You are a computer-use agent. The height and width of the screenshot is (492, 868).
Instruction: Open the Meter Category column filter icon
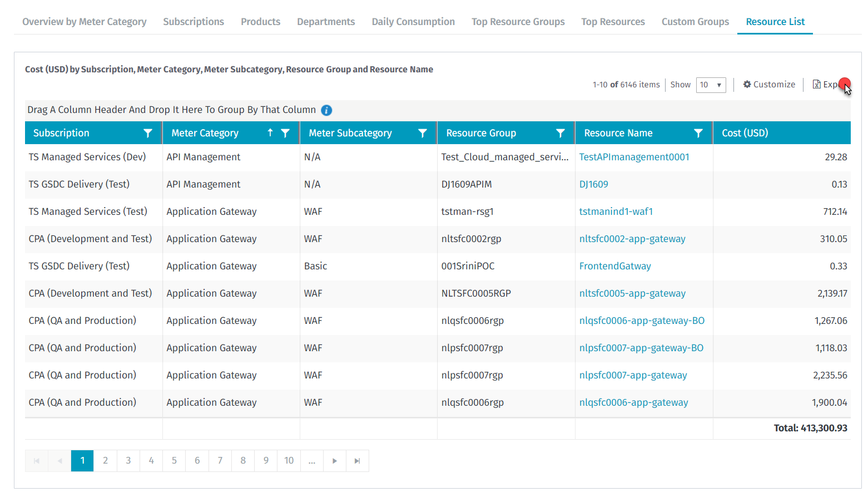285,133
